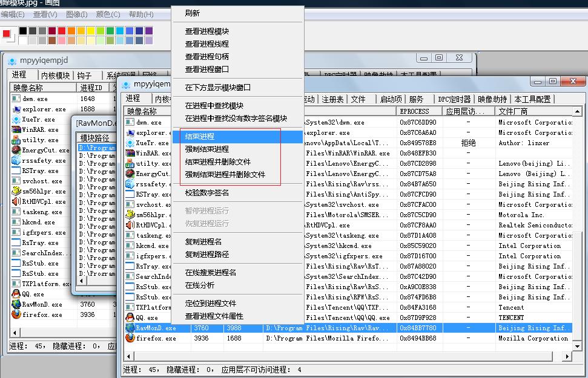The height and width of the screenshot is (378, 588).
Task: Select Mozilla Corporation vendor cell
Action: click(x=533, y=338)
